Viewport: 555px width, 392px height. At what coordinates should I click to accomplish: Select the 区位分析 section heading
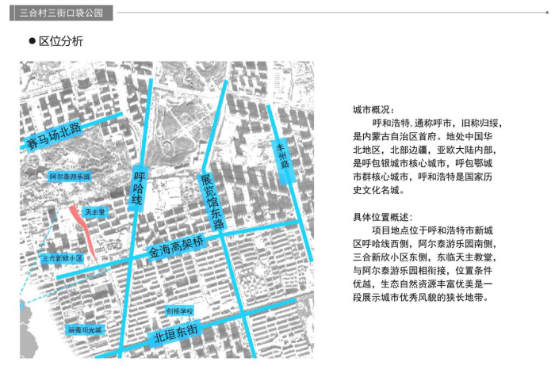[61, 41]
